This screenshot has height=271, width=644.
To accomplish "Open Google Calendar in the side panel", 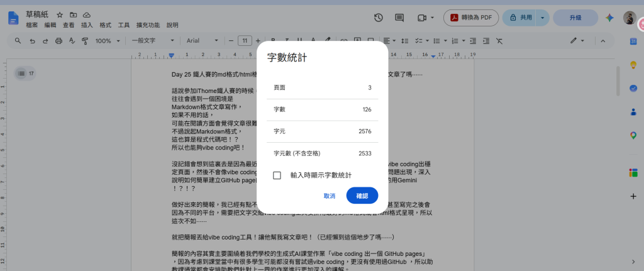I will click(x=633, y=41).
